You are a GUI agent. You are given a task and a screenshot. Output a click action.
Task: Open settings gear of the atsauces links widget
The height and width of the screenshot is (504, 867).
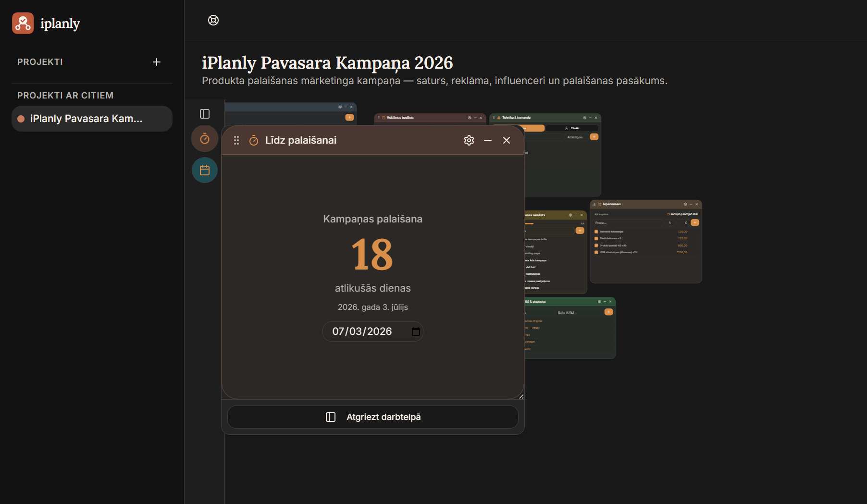[x=599, y=302]
